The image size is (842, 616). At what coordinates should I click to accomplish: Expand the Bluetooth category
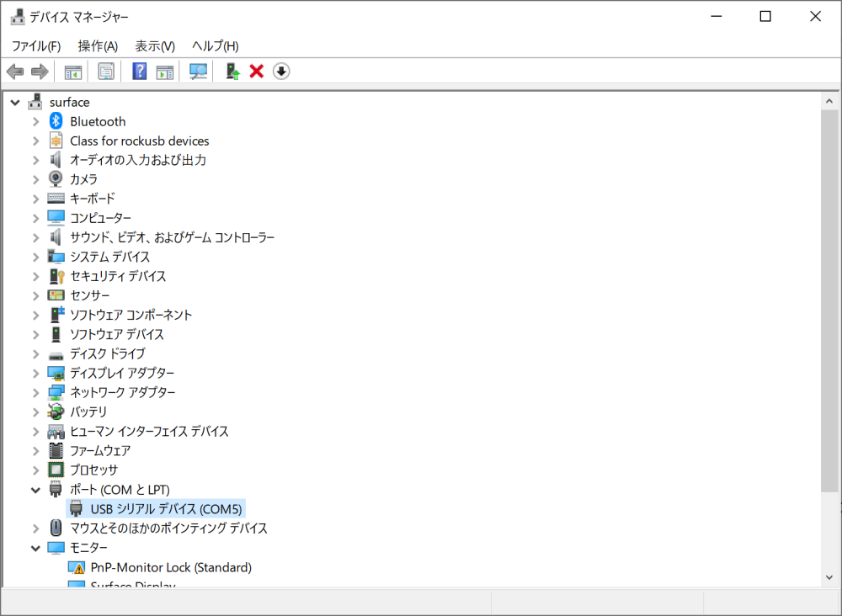click(x=35, y=120)
